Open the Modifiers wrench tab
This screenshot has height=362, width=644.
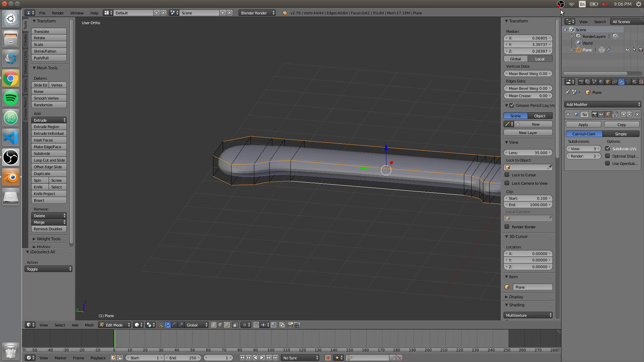pos(621,82)
